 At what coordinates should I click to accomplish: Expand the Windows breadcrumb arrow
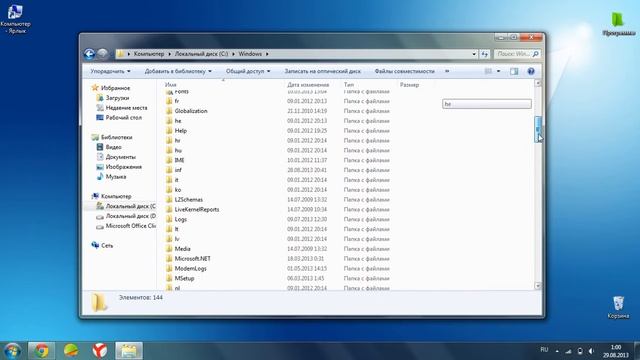tap(267, 54)
